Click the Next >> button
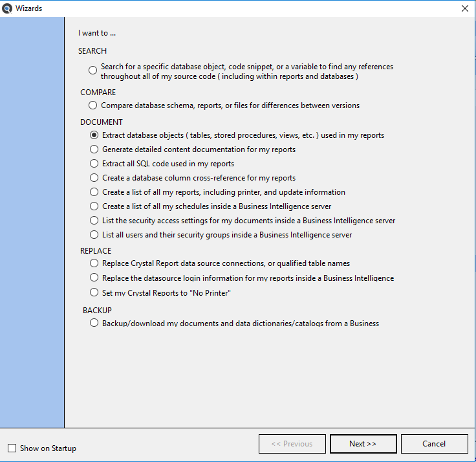This screenshot has height=462, width=476. point(363,444)
